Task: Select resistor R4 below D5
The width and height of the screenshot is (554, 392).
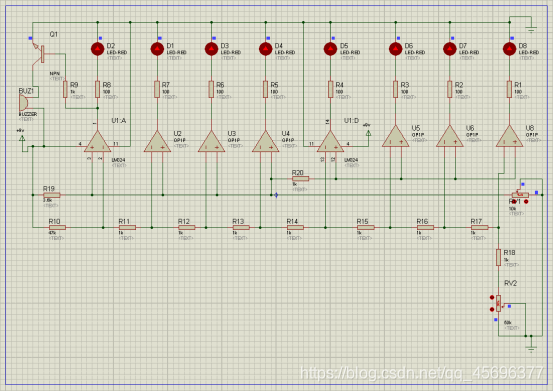Action: pos(330,89)
